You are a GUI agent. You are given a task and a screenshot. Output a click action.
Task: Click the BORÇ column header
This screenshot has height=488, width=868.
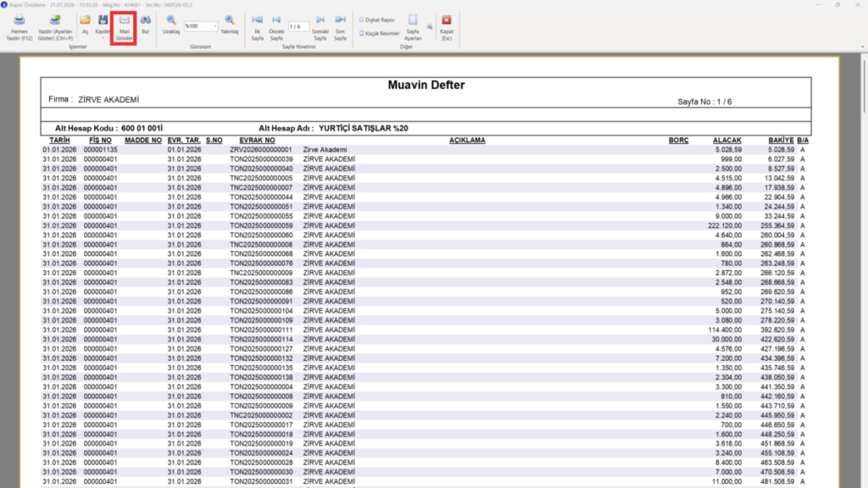click(679, 141)
